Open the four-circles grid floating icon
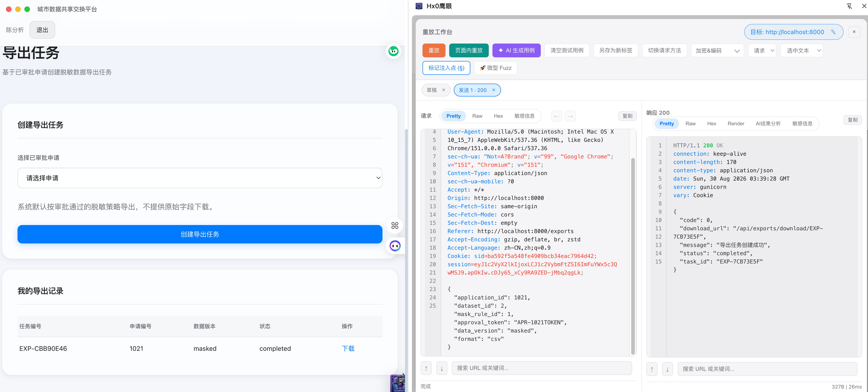The height and width of the screenshot is (392, 868). coord(395,225)
